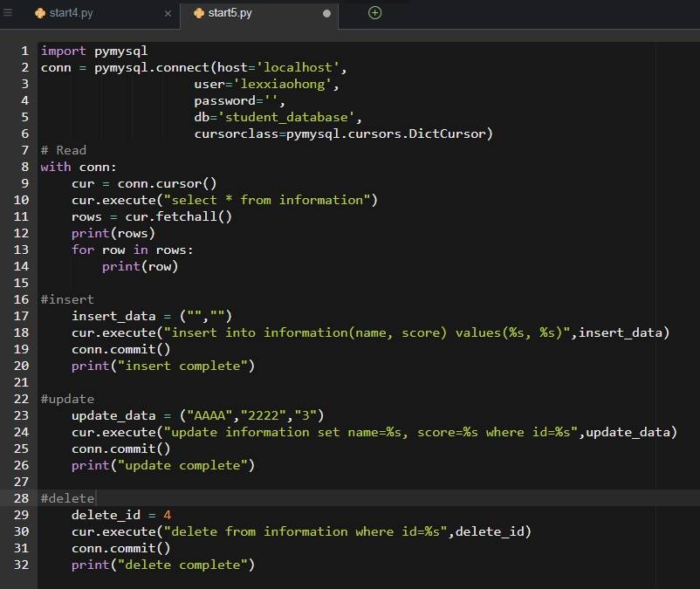Click the 'update information set' query string
Screen dimensions: 700x589
click(x=371, y=433)
